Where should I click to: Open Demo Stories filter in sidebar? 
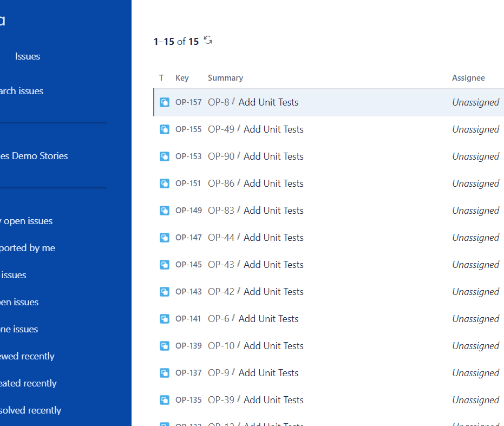[34, 156]
